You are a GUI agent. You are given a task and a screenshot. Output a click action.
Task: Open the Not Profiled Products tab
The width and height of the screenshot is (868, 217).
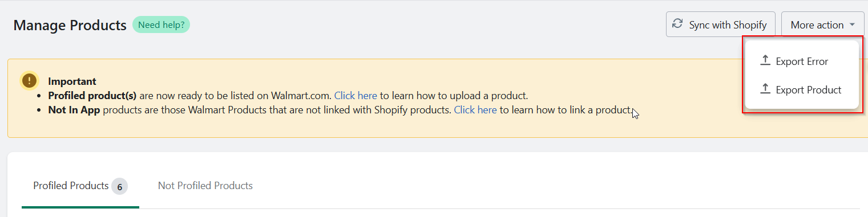coord(205,186)
